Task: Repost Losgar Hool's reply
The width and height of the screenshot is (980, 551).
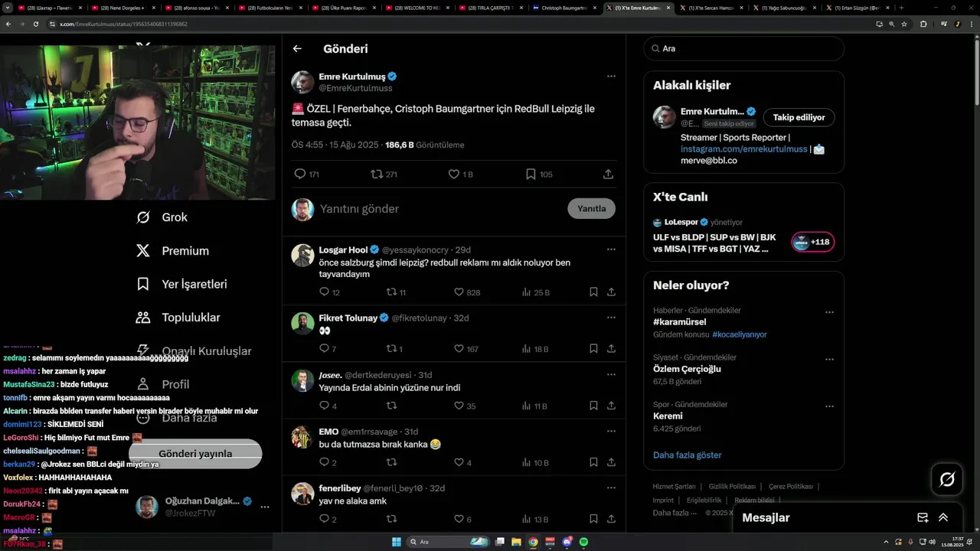Action: point(391,292)
